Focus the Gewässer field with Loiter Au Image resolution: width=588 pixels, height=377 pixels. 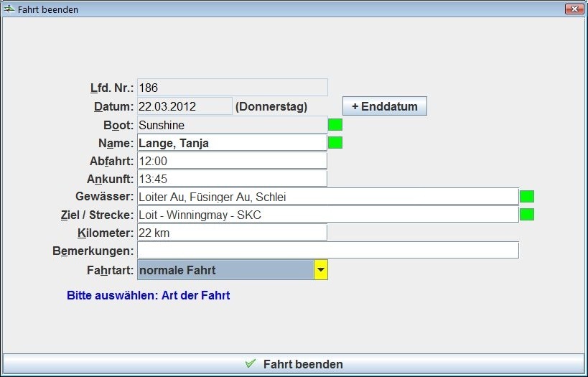coord(327,197)
